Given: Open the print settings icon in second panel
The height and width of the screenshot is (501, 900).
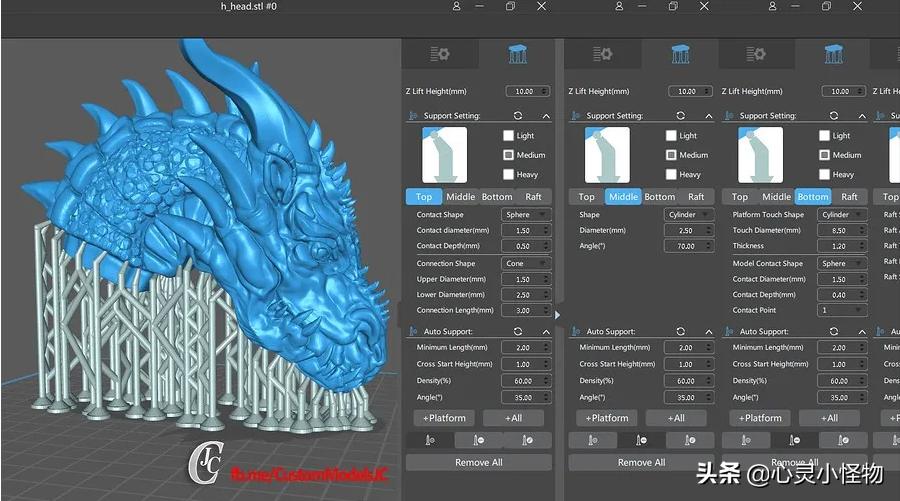Looking at the screenshot, I should tap(603, 55).
